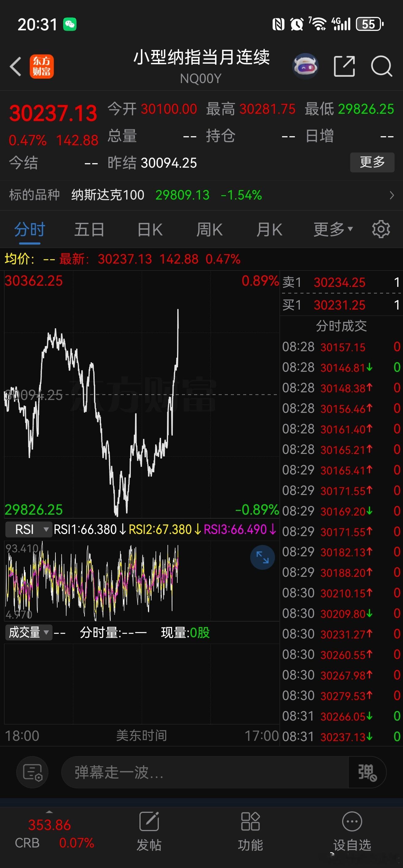This screenshot has width=403, height=868.
Task: Tap the share export icon
Action: pos(344,66)
